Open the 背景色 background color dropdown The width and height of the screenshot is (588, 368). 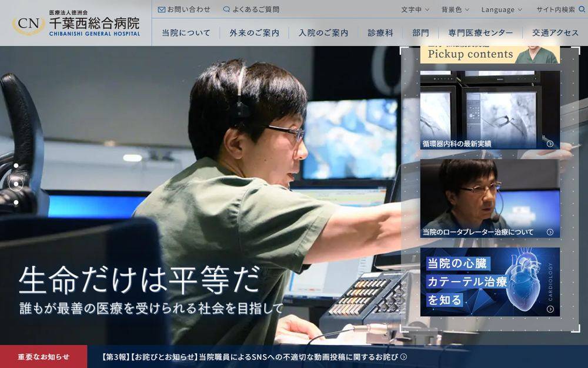455,10
